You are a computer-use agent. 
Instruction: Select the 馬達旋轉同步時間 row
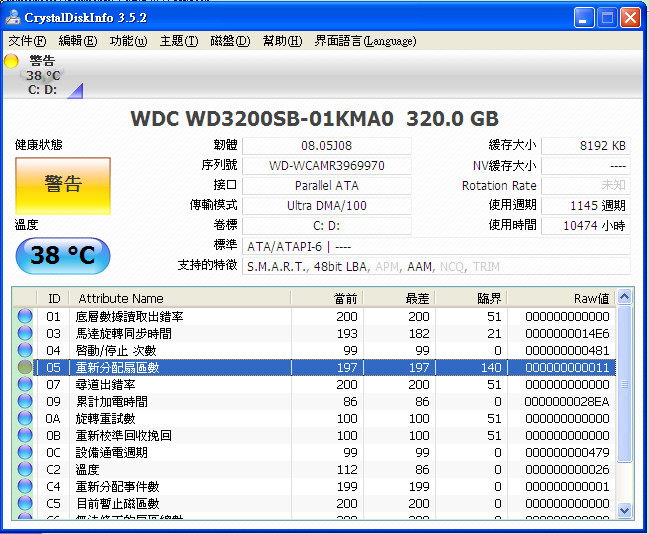[x=315, y=333]
